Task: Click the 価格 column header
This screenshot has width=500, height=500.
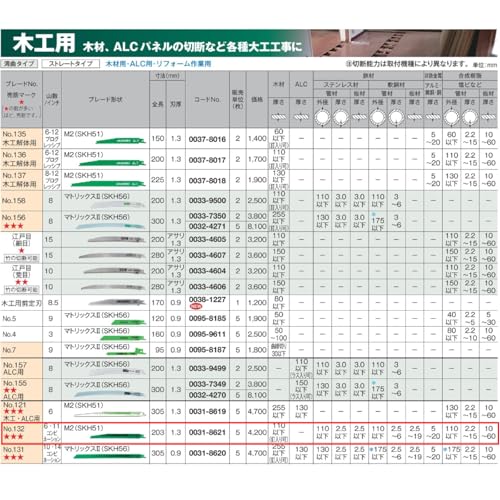Action: [257, 99]
